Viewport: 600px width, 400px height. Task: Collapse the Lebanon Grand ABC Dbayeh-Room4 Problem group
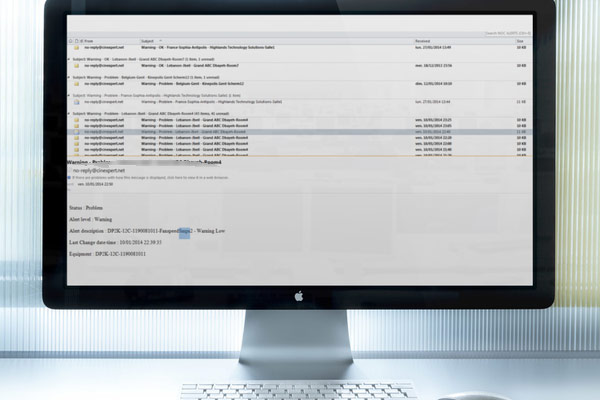69,114
